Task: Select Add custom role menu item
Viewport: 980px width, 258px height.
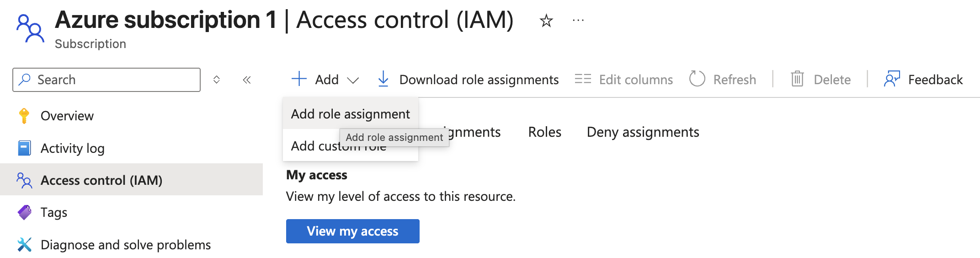Action: (x=351, y=146)
